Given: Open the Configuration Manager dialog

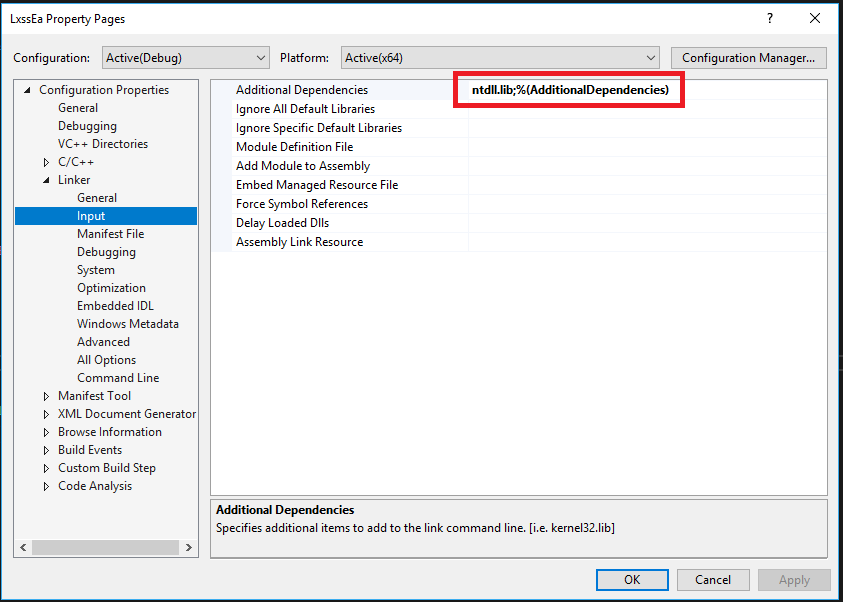Looking at the screenshot, I should tap(748, 57).
